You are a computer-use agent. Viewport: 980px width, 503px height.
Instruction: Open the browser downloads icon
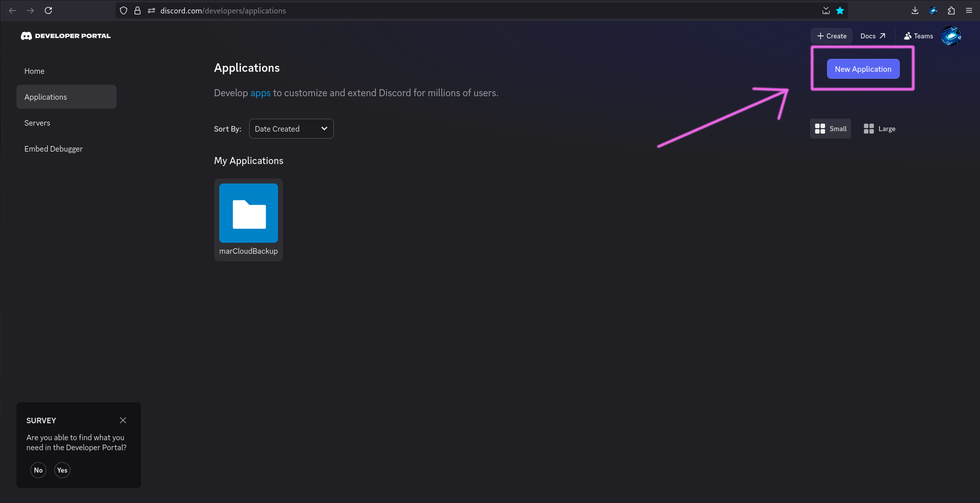click(x=915, y=10)
